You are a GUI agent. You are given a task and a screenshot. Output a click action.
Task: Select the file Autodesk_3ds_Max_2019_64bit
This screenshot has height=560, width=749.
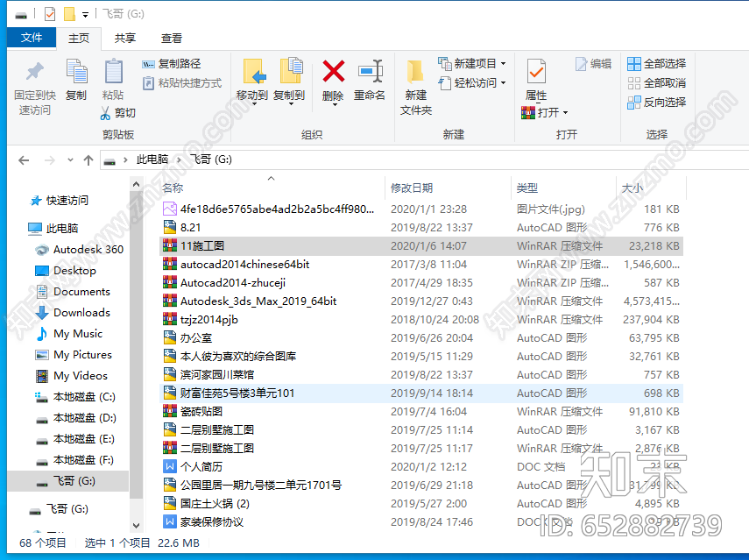tap(420, 301)
